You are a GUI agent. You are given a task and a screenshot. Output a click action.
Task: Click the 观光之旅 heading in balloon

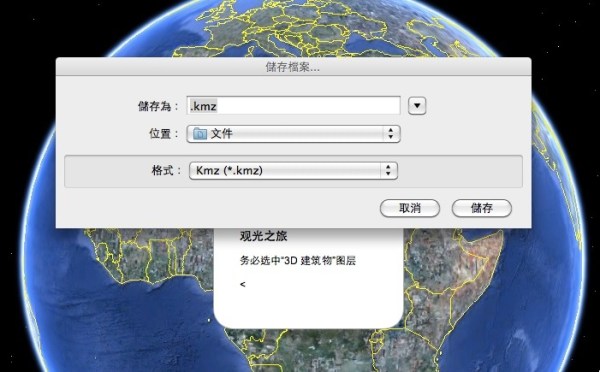click(x=263, y=236)
